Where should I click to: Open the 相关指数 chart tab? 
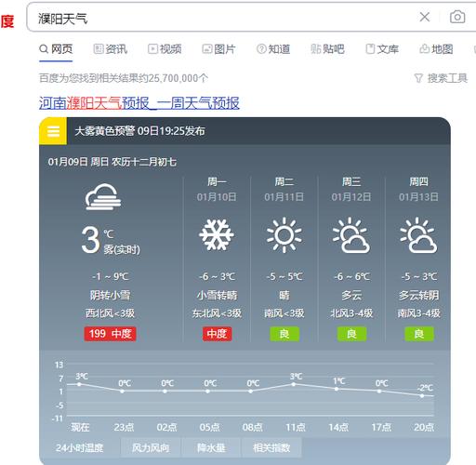[271, 447]
